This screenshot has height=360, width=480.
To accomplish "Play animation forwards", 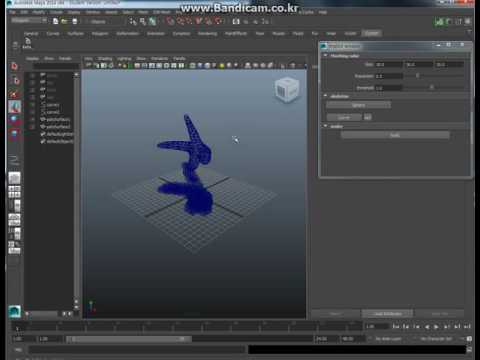I will pyautogui.click(x=436, y=327).
